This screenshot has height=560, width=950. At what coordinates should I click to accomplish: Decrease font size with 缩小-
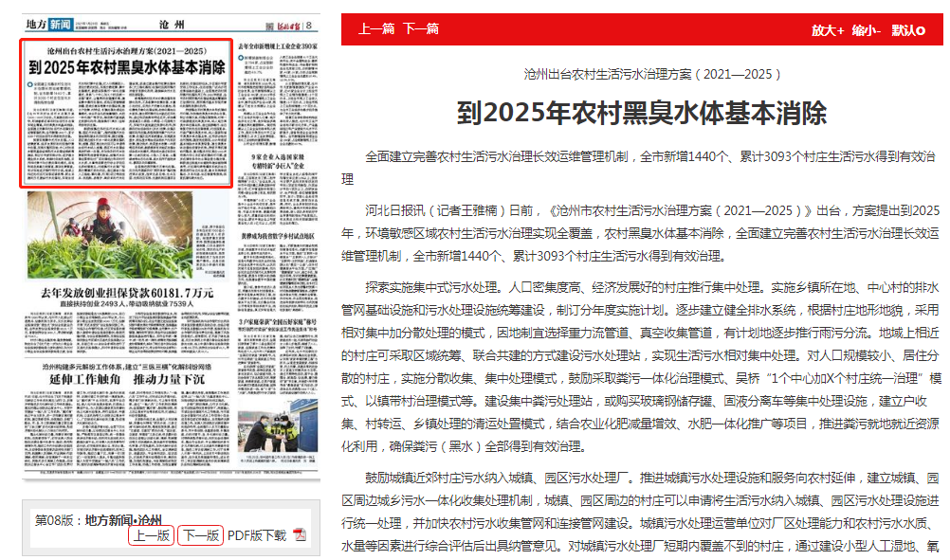point(867,30)
